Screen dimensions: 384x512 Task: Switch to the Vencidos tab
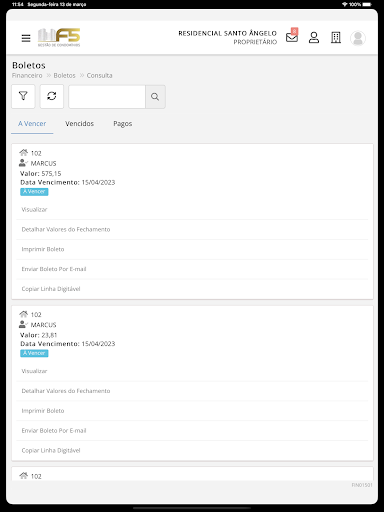click(x=79, y=124)
